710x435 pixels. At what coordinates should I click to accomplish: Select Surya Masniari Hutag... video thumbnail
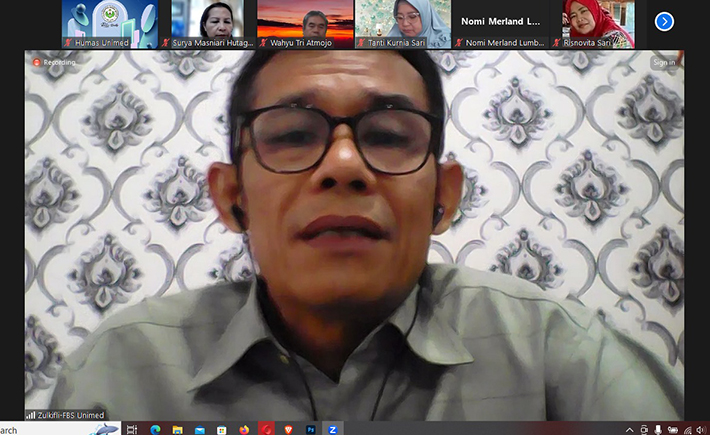tap(207, 24)
